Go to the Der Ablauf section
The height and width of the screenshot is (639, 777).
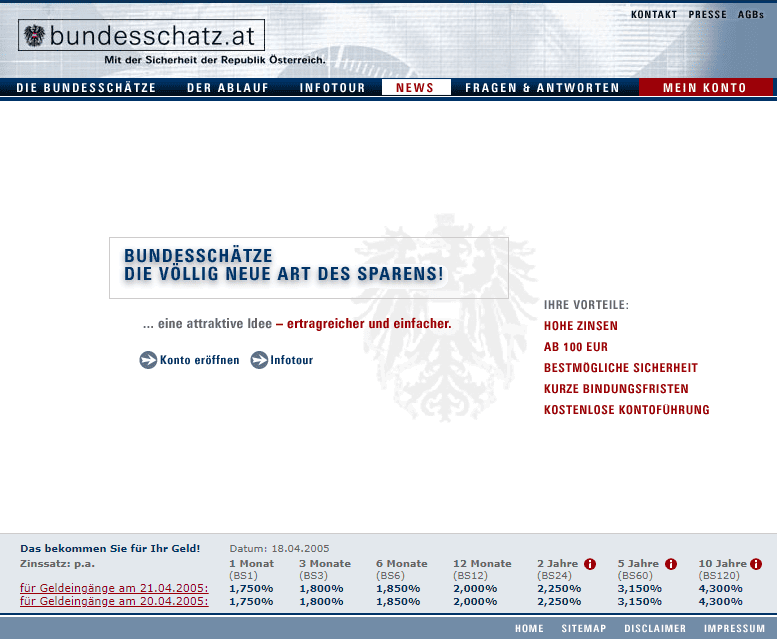227,88
